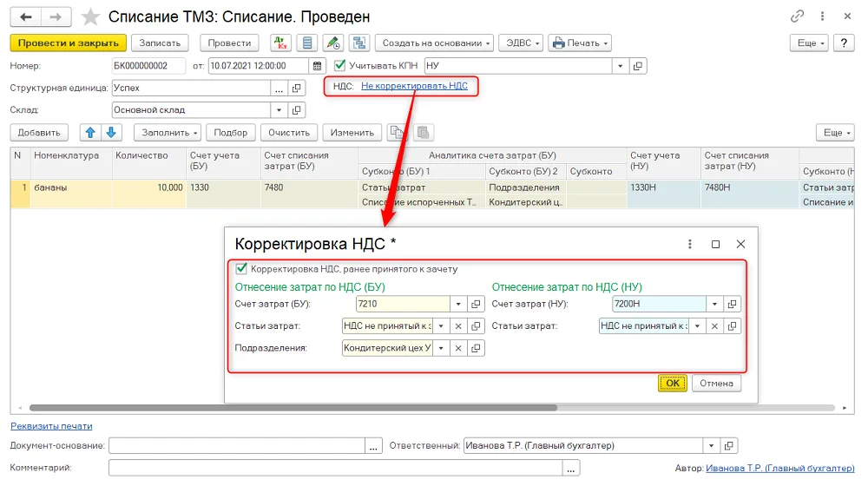The height and width of the screenshot is (486, 868).
Task: Click Провести и закрыть button
Action: point(68,43)
